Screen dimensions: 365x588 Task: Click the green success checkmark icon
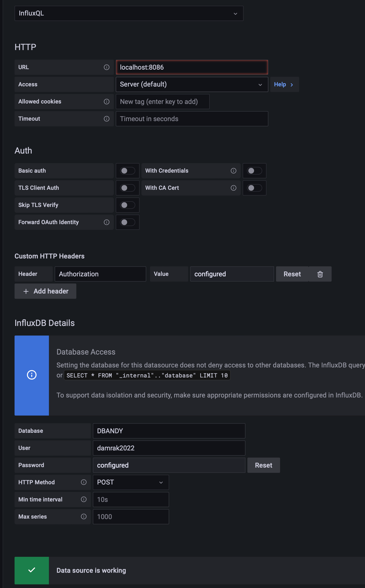click(32, 570)
